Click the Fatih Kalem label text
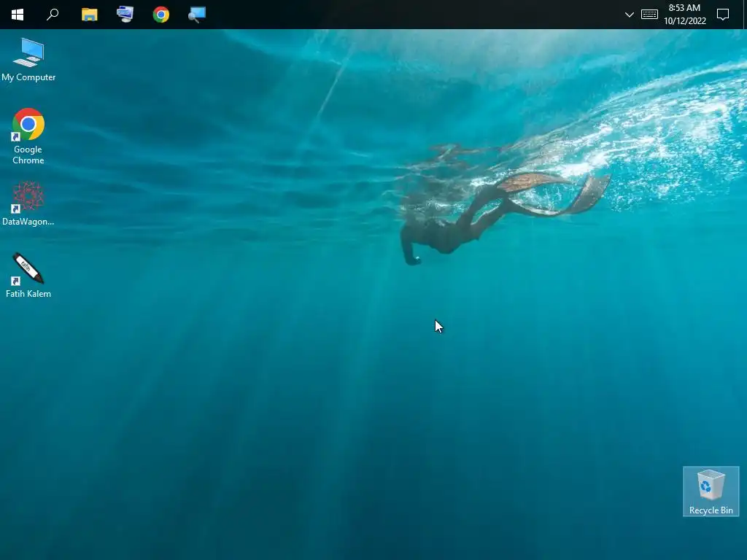The width and height of the screenshot is (747, 560). coord(28,294)
